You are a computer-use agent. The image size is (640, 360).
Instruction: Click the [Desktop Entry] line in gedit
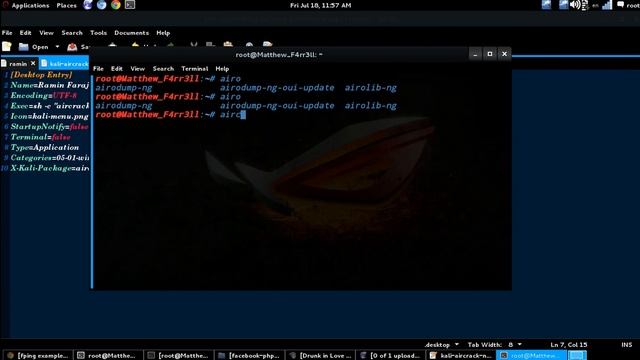coord(41,75)
